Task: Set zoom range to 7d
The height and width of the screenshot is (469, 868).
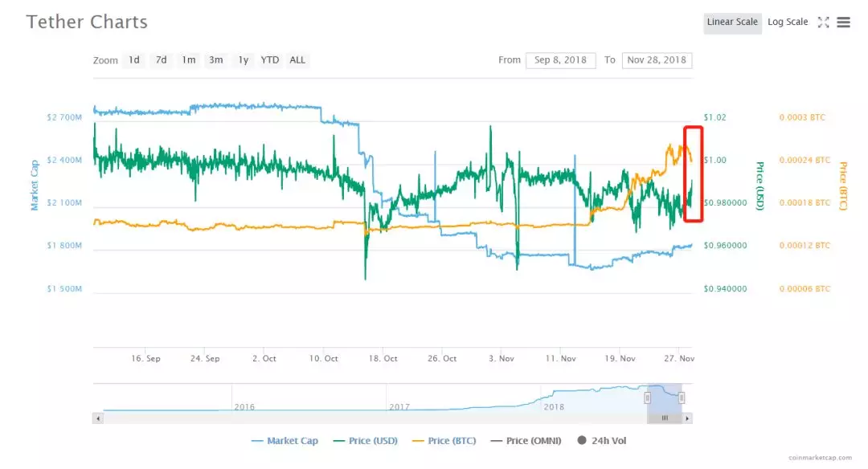Action: point(161,59)
